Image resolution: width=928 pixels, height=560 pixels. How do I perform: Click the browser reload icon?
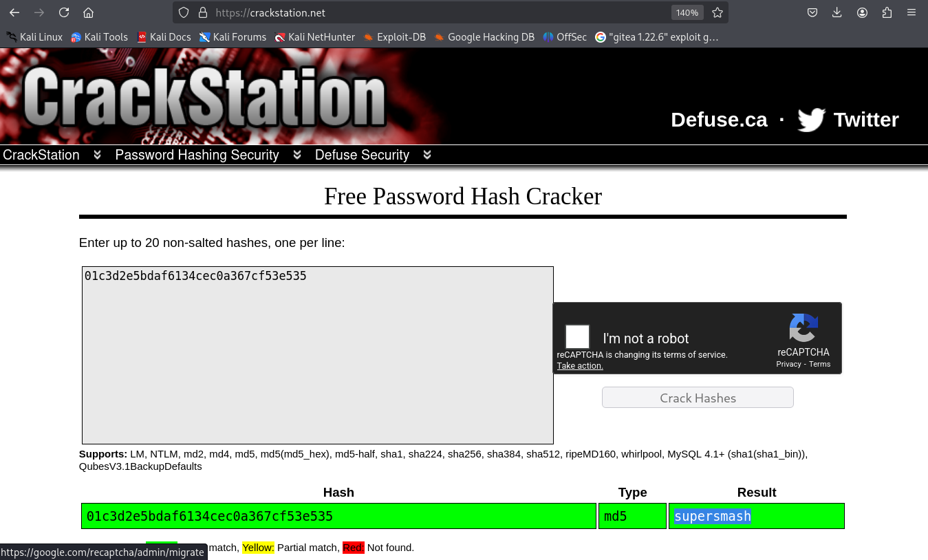pyautogui.click(x=64, y=12)
